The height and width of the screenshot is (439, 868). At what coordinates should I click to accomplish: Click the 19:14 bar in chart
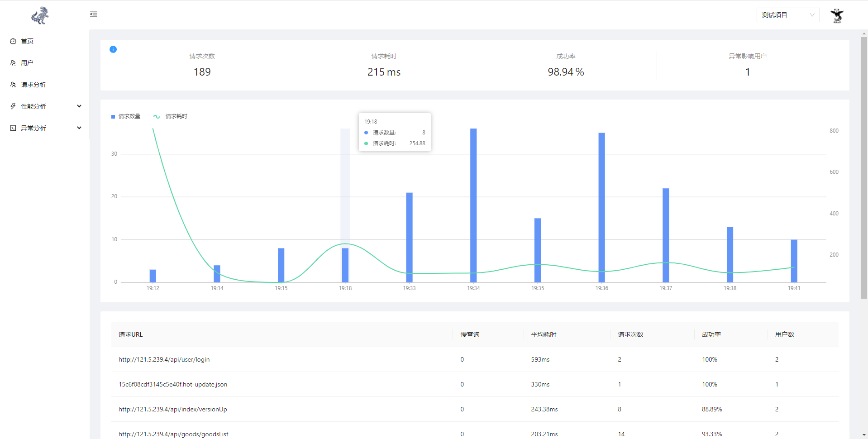217,273
